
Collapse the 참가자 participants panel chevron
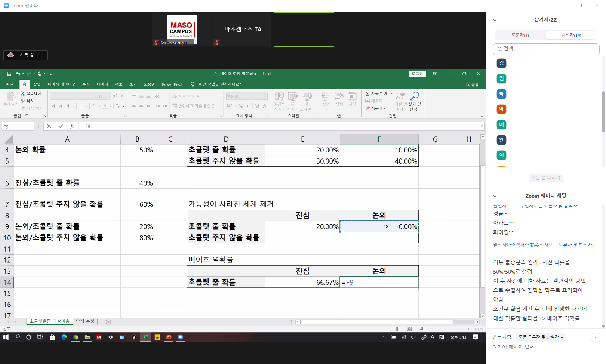coord(495,20)
